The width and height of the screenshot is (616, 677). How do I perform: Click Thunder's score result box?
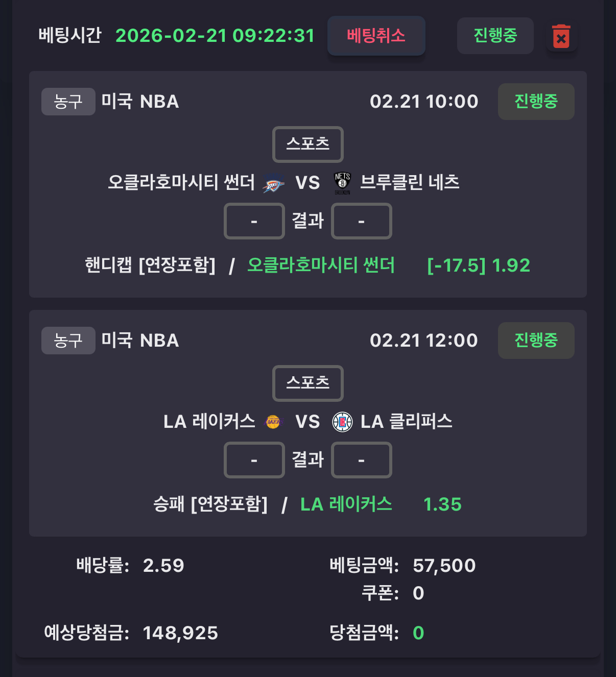(254, 221)
